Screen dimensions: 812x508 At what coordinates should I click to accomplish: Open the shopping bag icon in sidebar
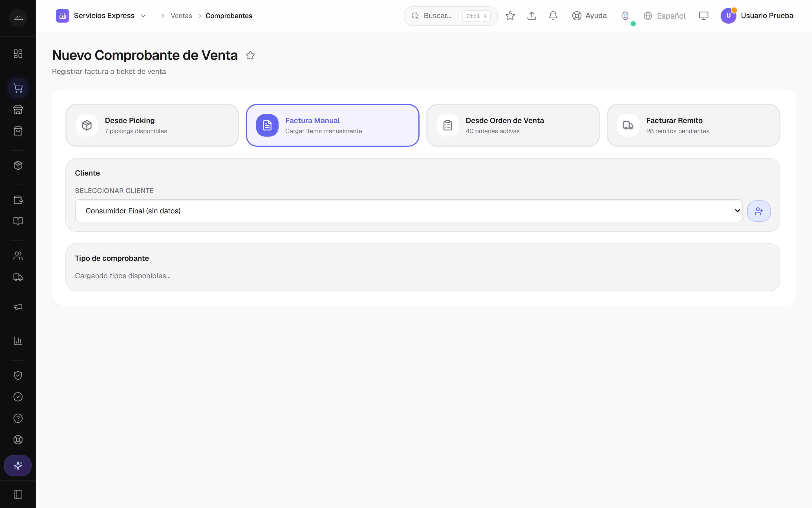[18, 131]
